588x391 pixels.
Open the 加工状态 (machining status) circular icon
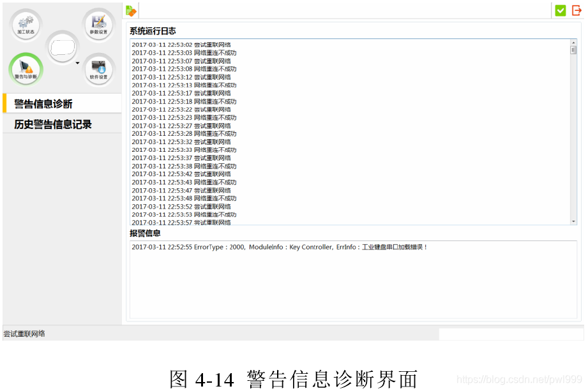coord(26,24)
